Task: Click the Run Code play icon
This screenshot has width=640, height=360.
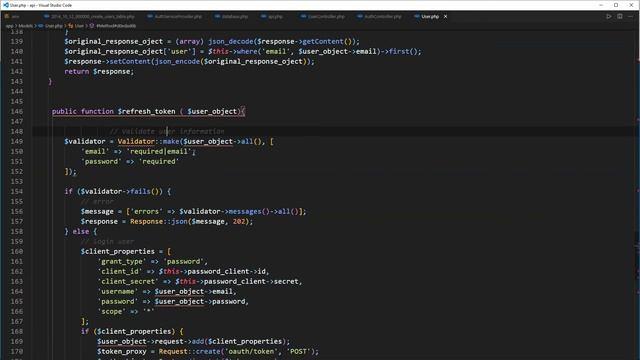Action: 609,16
